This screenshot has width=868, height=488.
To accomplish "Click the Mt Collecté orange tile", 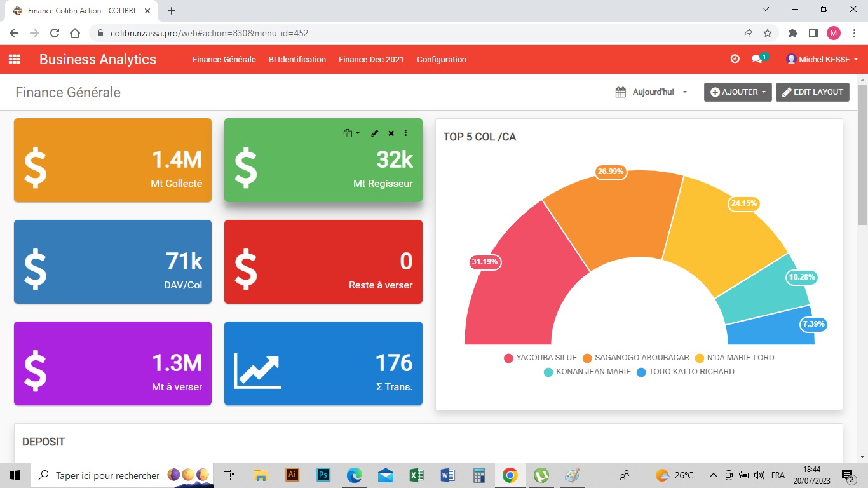I will (x=112, y=160).
